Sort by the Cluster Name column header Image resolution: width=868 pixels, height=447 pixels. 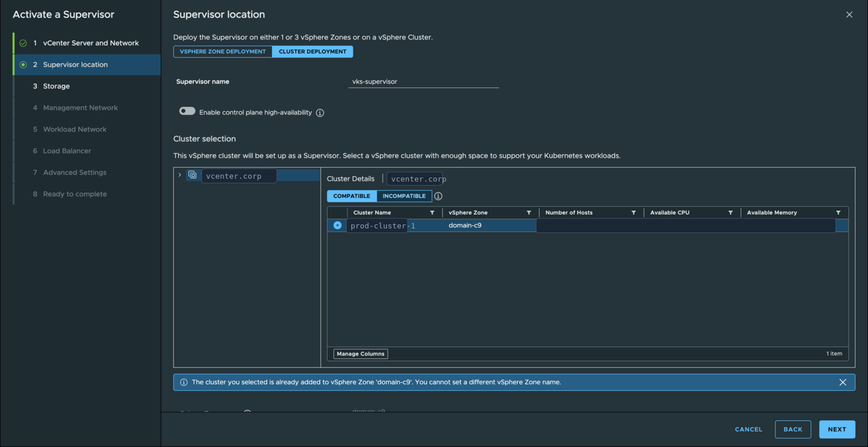coord(372,213)
